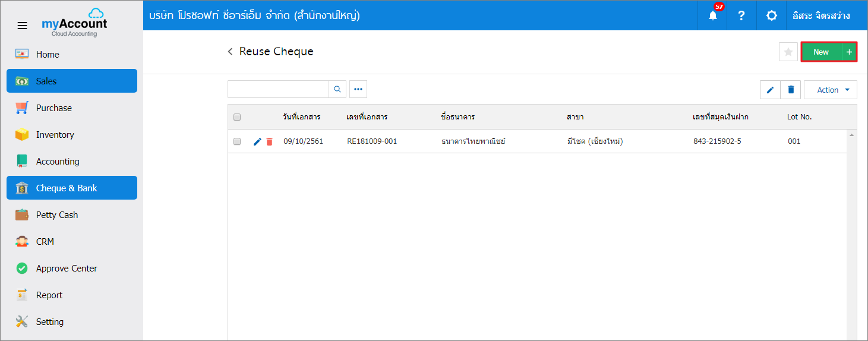Click the Setting tools icon
The width and height of the screenshot is (868, 341).
tap(22, 321)
